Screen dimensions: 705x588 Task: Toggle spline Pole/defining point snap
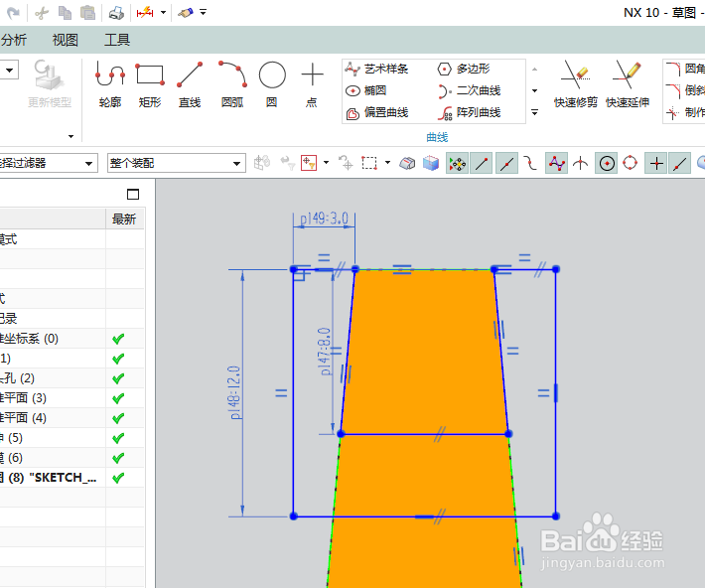pyautogui.click(x=557, y=163)
